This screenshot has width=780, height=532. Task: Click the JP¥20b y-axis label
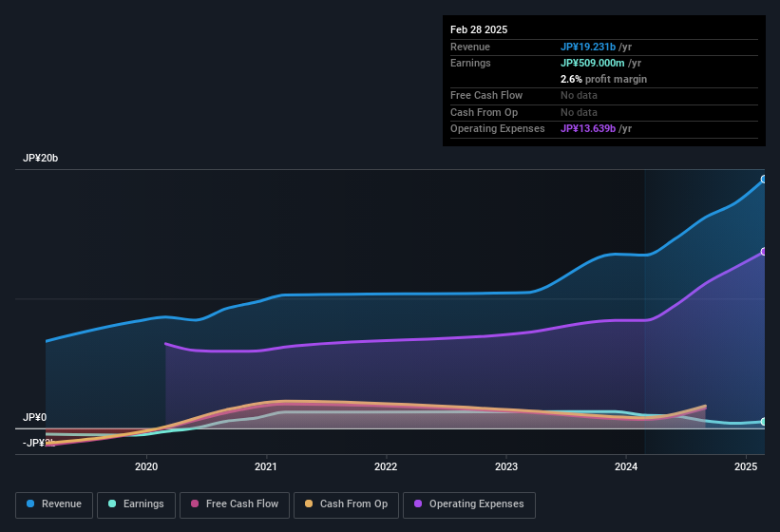(40, 158)
